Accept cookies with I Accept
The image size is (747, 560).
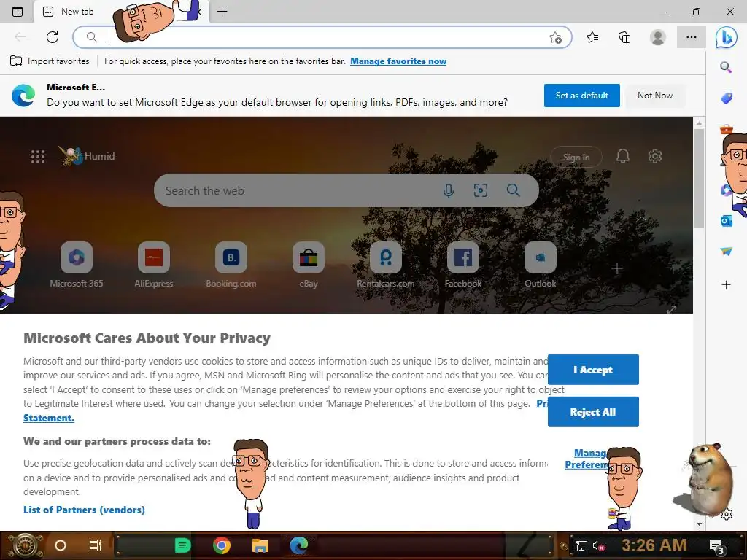tap(593, 370)
